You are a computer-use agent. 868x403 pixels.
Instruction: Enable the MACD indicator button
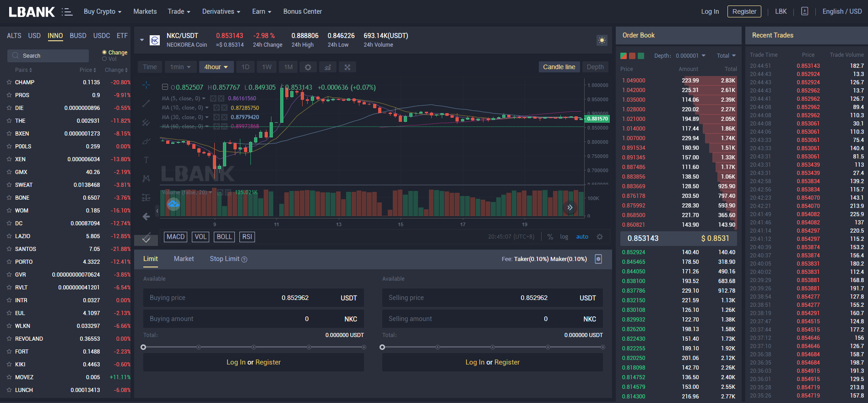click(x=175, y=237)
